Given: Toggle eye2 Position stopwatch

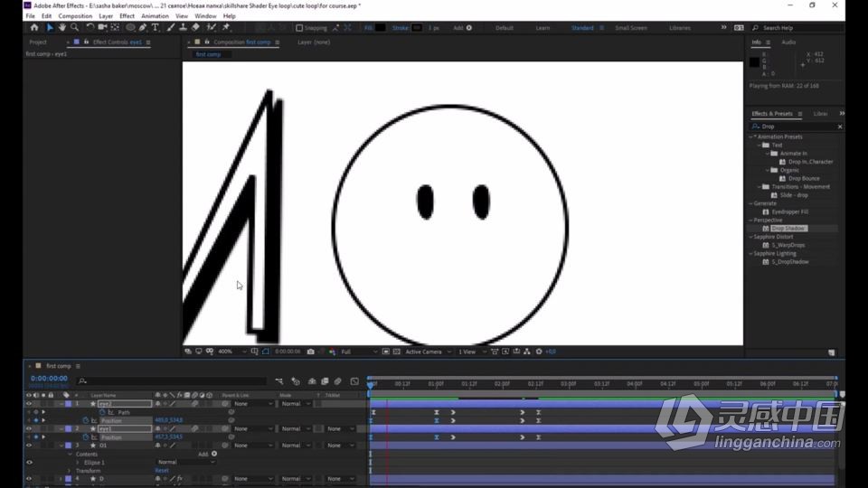Looking at the screenshot, I should click(86, 420).
